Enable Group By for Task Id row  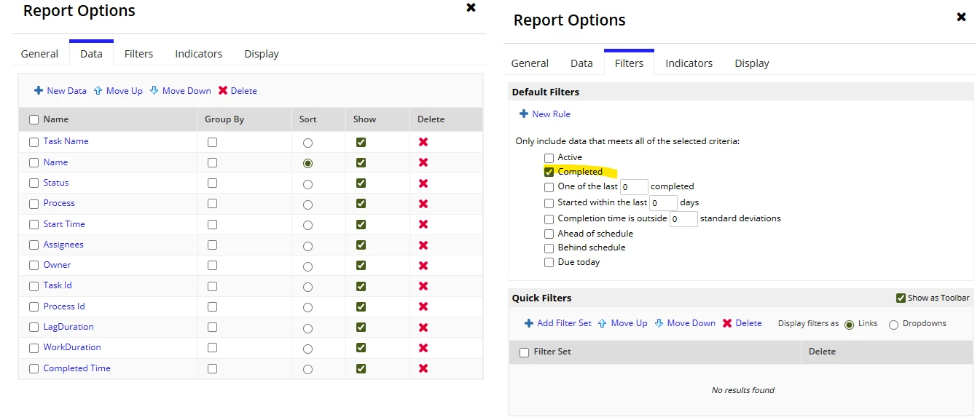click(212, 286)
